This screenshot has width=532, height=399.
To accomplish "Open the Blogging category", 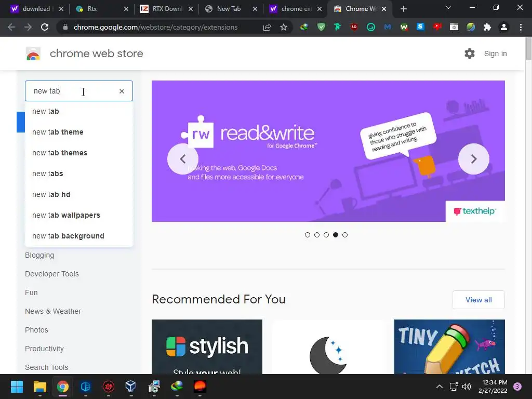I will (x=39, y=255).
